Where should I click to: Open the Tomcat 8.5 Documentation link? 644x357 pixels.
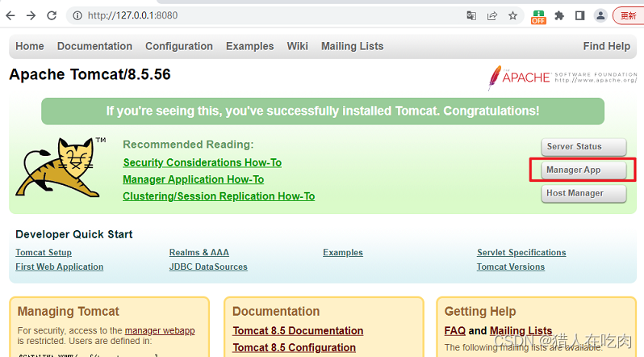[298, 331]
